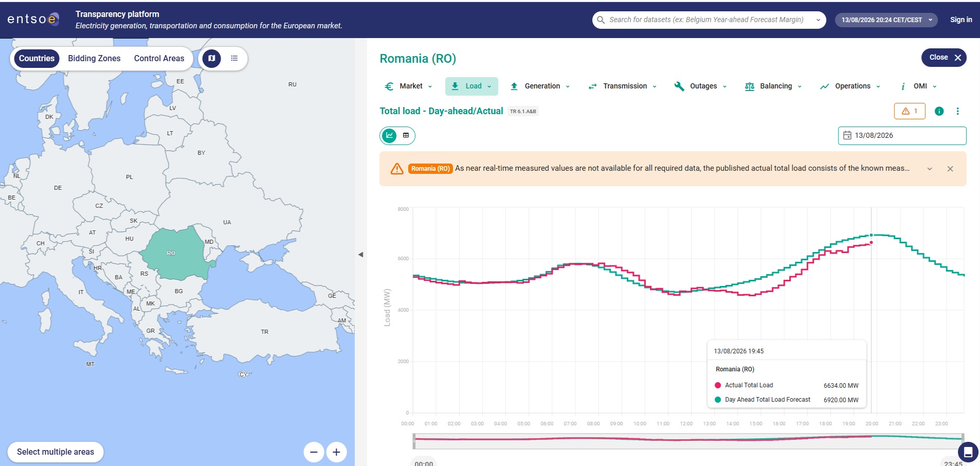Click the Sign in link
The height and width of the screenshot is (466, 980).
961,20
